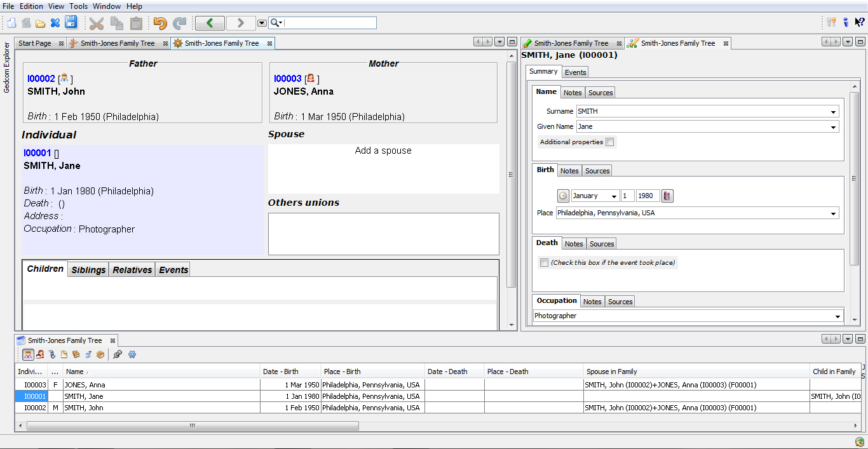This screenshot has width=868, height=449.
Task: Click the green back navigation arrow
Action: [210, 22]
